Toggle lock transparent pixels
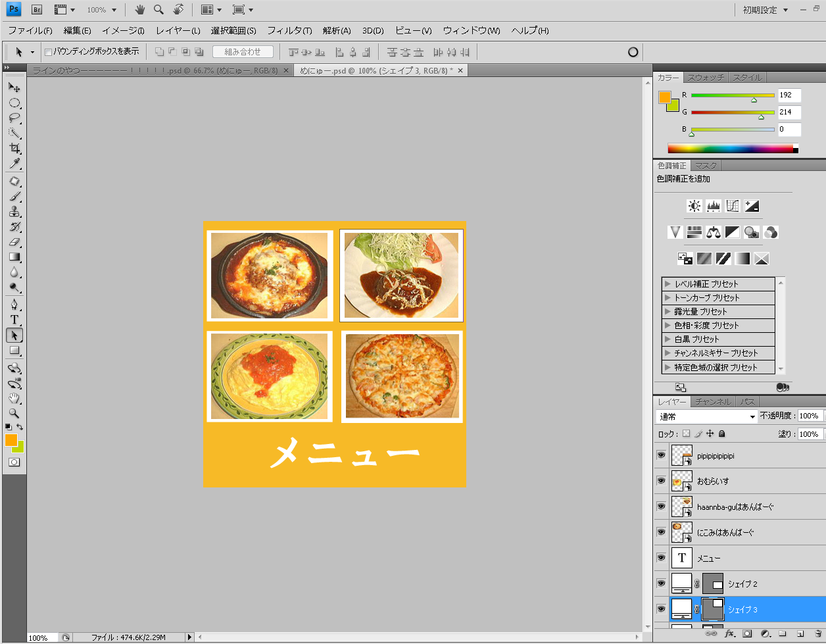Screen dimensions: 826x644 686,434
